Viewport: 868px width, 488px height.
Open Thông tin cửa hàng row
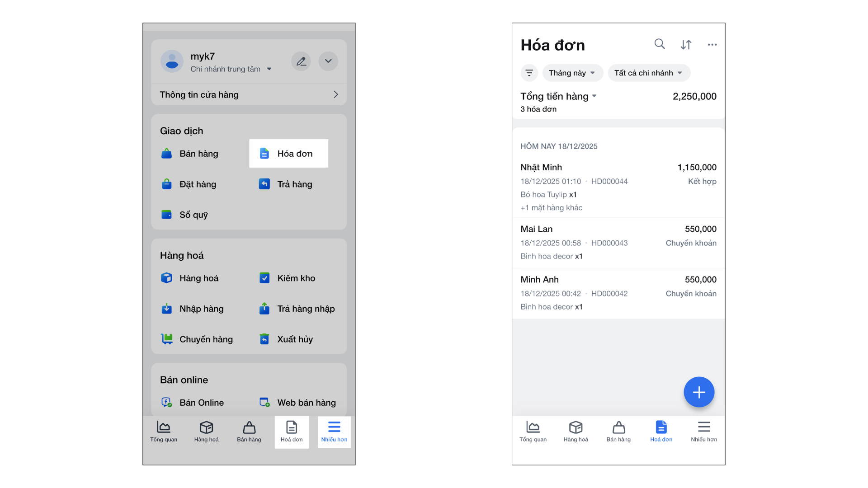click(x=249, y=94)
